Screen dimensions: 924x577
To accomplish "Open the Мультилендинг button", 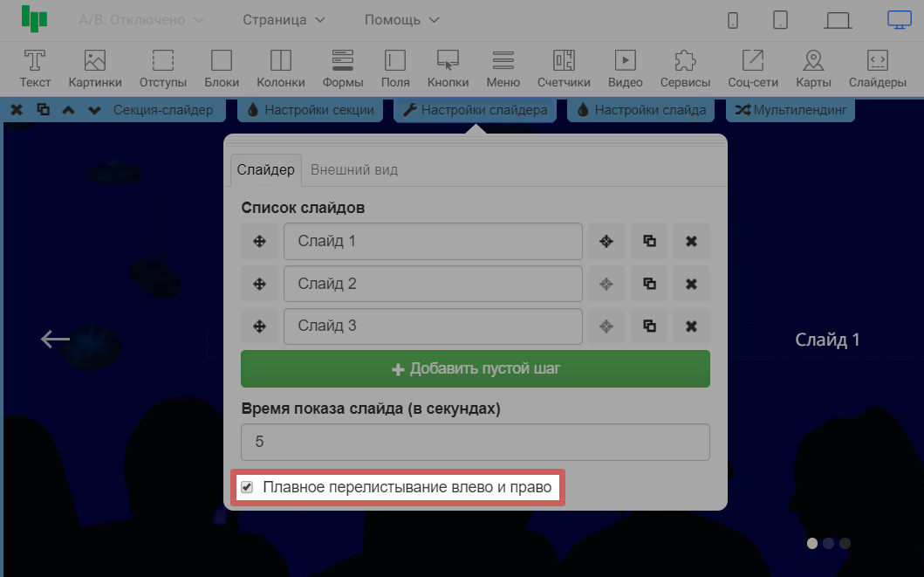I will coord(791,110).
